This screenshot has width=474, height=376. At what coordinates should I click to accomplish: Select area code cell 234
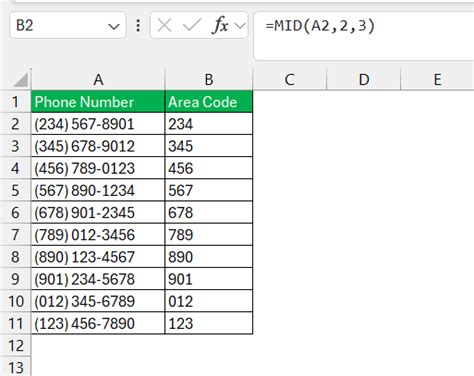point(209,124)
